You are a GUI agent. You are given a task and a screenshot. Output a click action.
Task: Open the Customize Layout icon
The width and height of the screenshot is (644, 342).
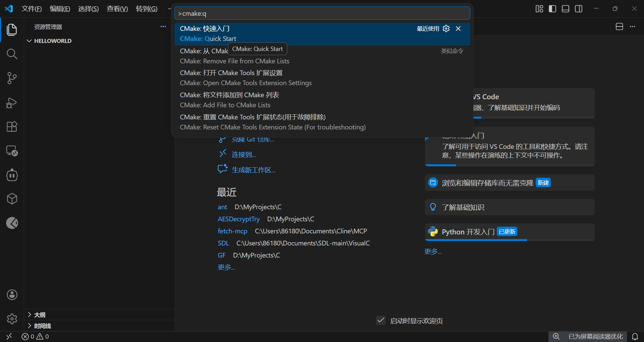(x=539, y=9)
